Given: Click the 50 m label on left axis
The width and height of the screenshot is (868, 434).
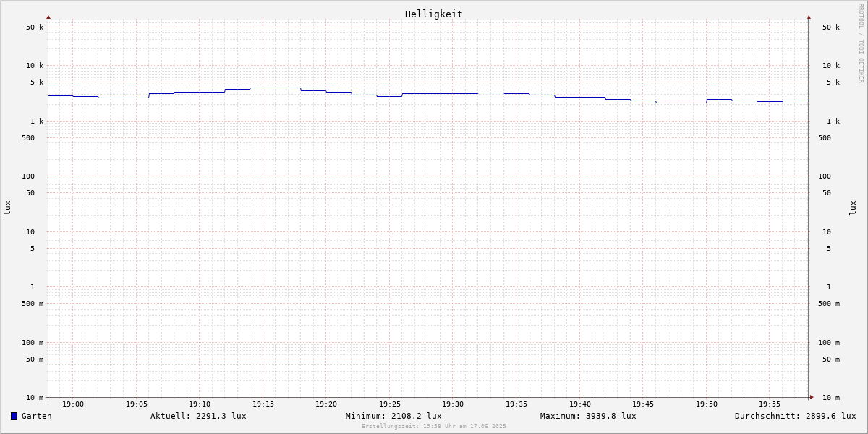Looking at the screenshot, I should coord(35,359).
